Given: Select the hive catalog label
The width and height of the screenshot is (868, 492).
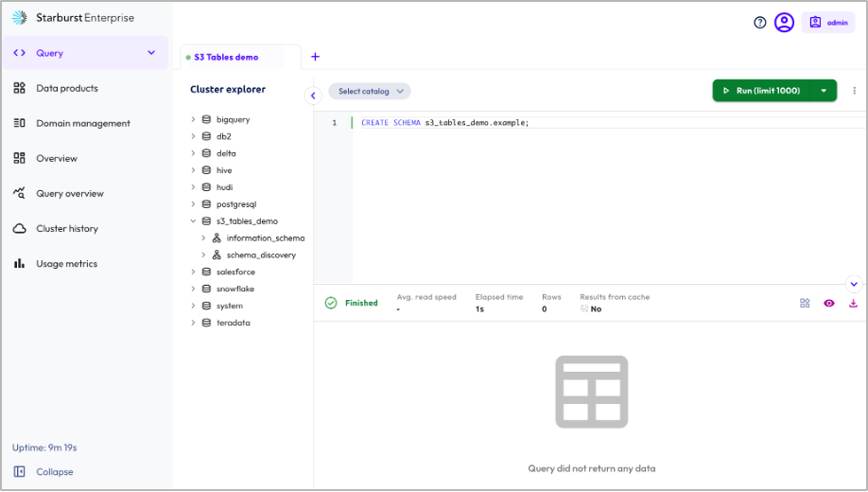Looking at the screenshot, I should click(224, 170).
